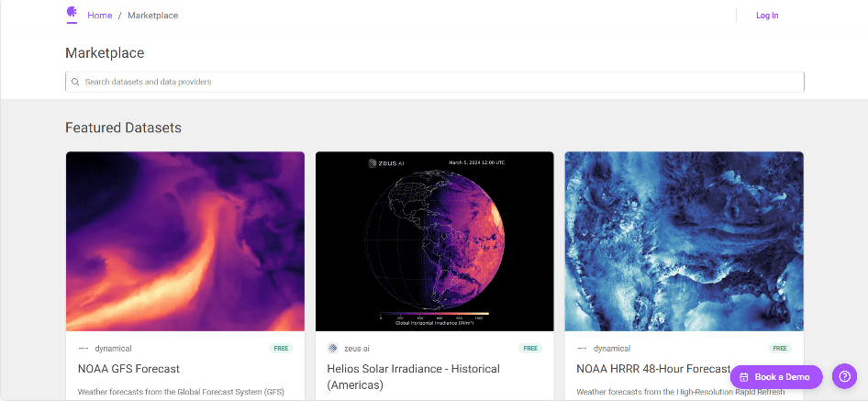Click the irradiance color scale bar under globe

click(x=434, y=314)
